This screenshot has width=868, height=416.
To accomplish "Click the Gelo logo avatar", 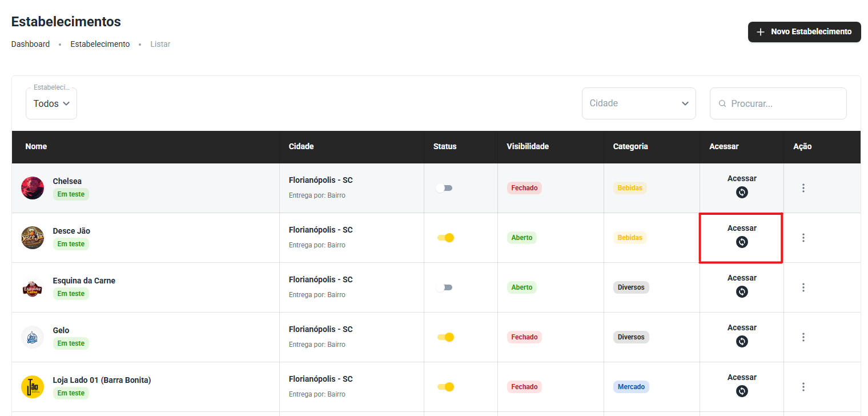I will 33,337.
